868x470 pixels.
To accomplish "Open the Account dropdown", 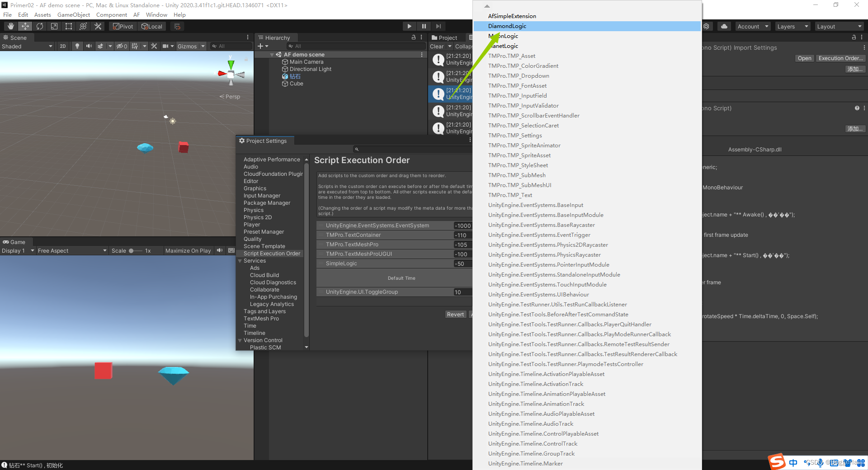I will tap(753, 26).
